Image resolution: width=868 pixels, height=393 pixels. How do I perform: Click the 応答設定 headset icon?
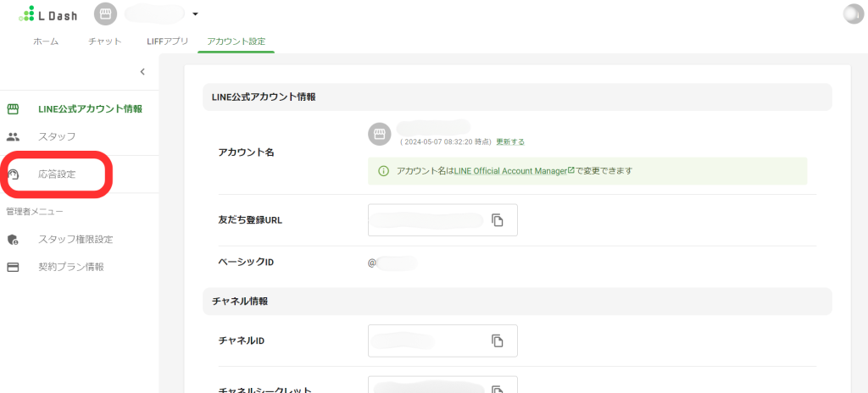(14, 174)
